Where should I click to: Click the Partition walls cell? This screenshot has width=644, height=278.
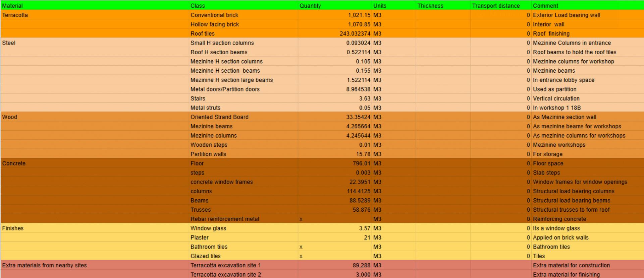(244, 154)
